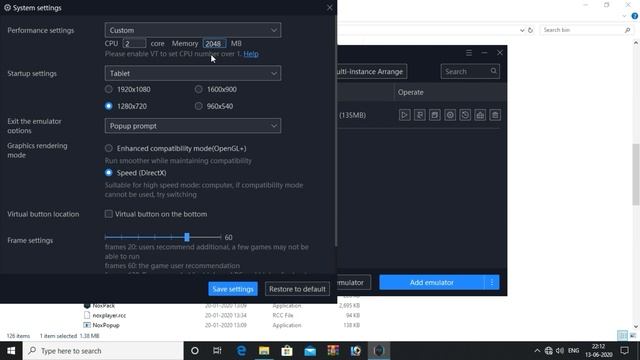Image resolution: width=640 pixels, height=360 pixels.
Task: Launch Microsoft Edge from the taskbar
Action: [241, 351]
